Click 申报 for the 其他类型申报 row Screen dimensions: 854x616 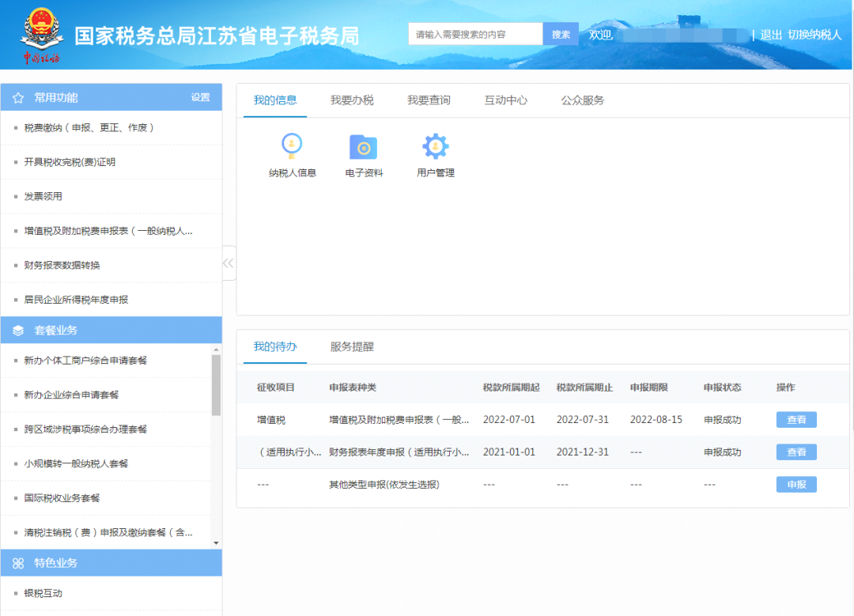tap(796, 485)
